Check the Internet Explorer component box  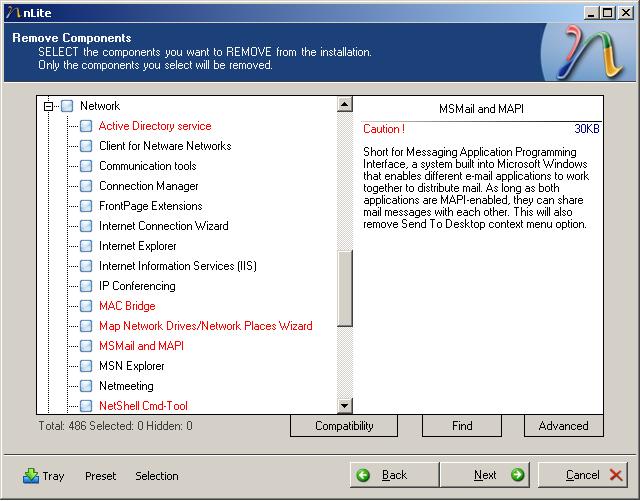click(86, 246)
